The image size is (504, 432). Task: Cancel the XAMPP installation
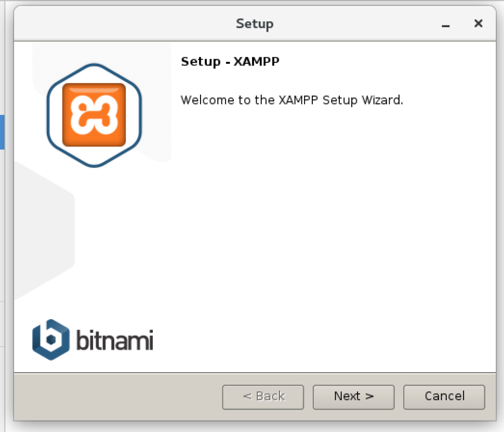point(444,397)
